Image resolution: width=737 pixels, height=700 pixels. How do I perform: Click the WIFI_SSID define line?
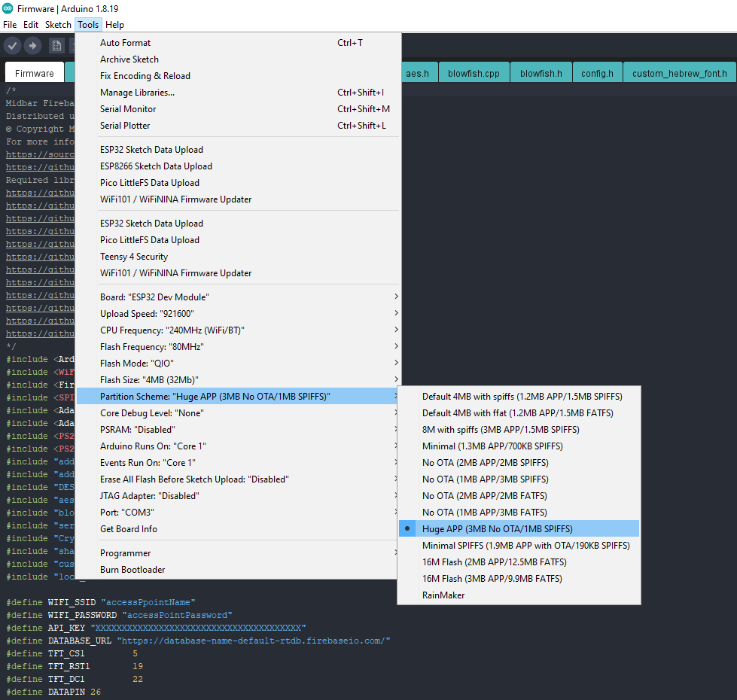point(101,602)
